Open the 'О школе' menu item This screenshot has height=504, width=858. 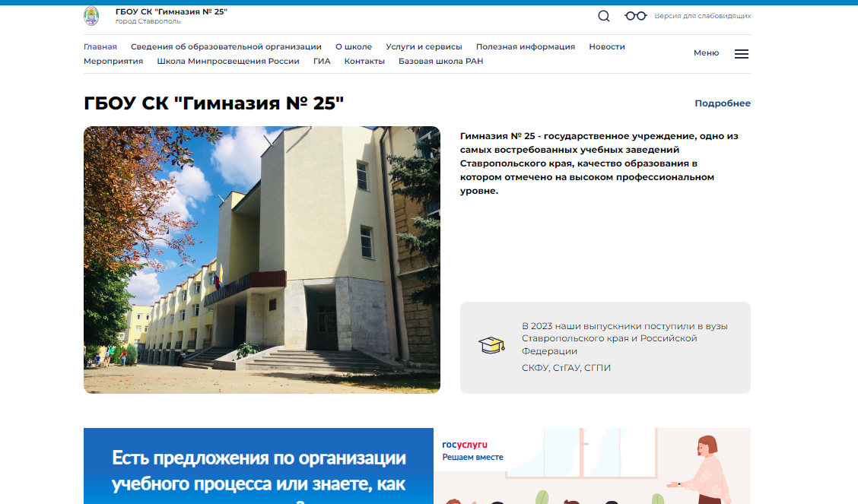pos(354,46)
